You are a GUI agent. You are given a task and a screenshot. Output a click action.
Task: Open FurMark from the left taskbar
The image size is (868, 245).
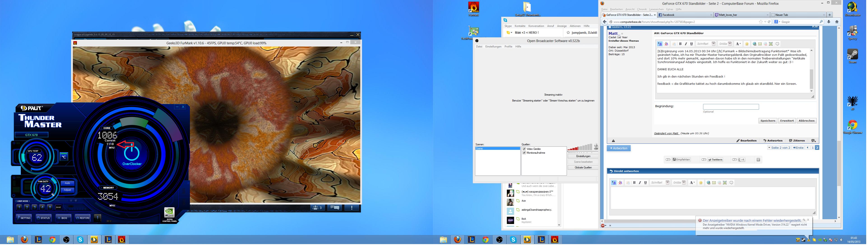(x=122, y=240)
